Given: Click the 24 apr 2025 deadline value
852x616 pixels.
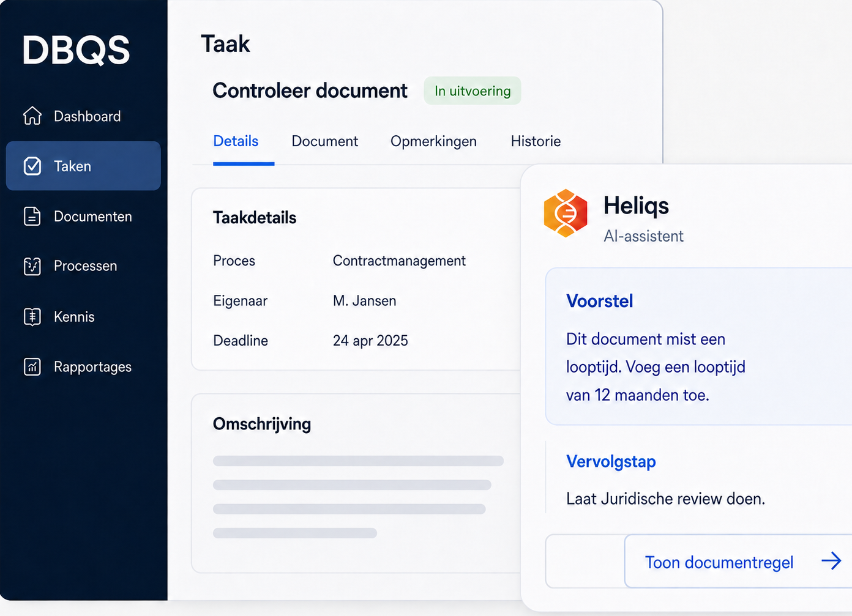Looking at the screenshot, I should 370,341.
